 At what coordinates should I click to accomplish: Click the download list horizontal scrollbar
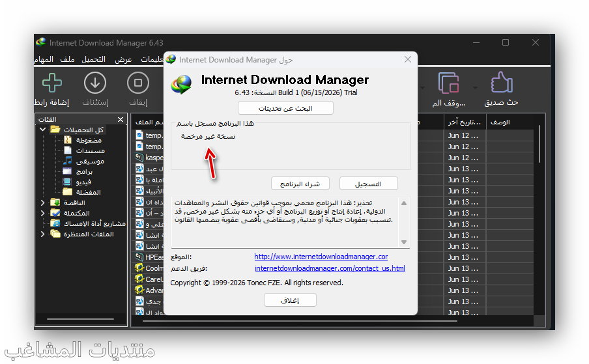click(x=298, y=321)
